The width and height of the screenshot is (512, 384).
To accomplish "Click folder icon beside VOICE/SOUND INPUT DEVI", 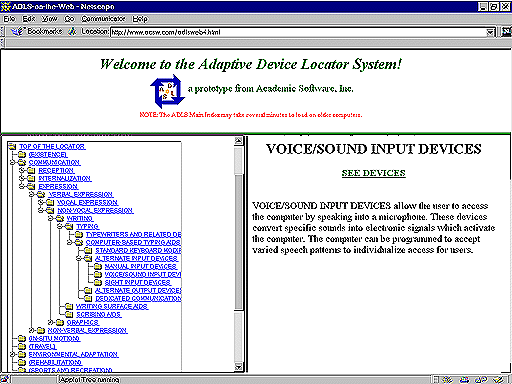I will click(x=98, y=274).
